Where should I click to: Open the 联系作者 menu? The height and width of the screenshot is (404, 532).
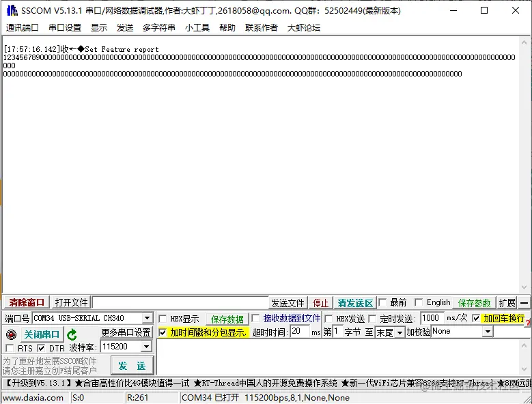coord(262,28)
